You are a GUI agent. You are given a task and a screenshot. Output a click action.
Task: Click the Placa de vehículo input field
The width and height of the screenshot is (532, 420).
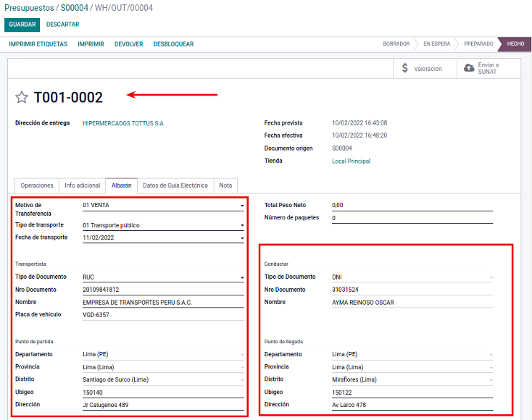click(164, 315)
